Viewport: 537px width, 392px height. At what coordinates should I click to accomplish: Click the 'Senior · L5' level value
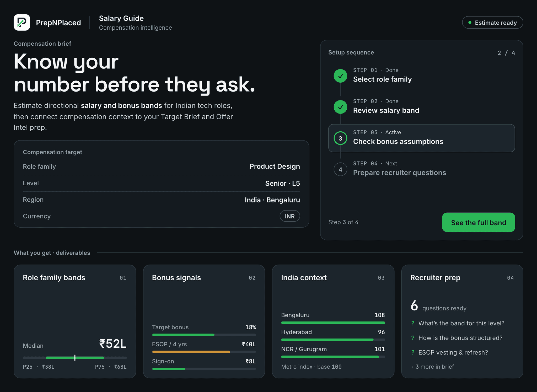click(x=282, y=183)
